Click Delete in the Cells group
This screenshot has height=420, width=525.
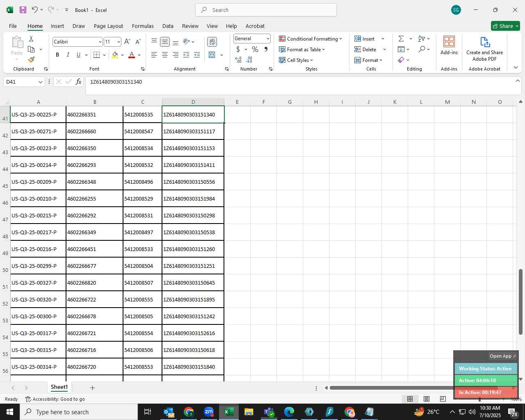[x=366, y=49]
